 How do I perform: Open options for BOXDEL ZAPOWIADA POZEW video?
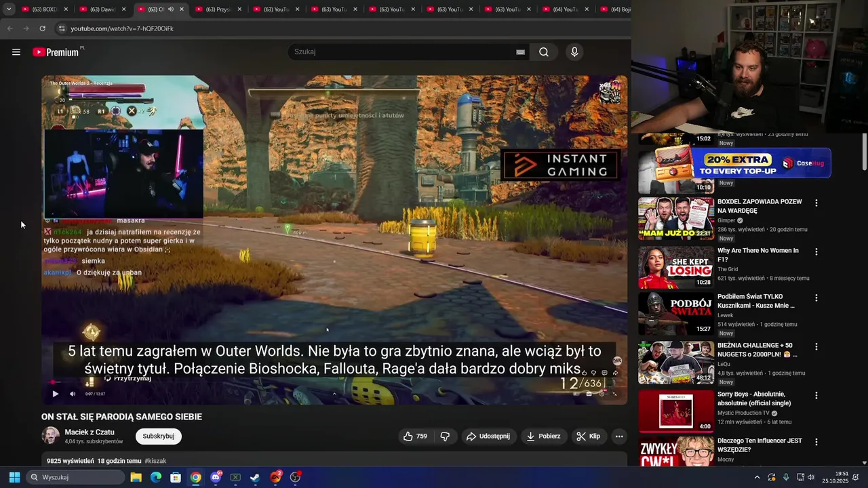(x=816, y=203)
